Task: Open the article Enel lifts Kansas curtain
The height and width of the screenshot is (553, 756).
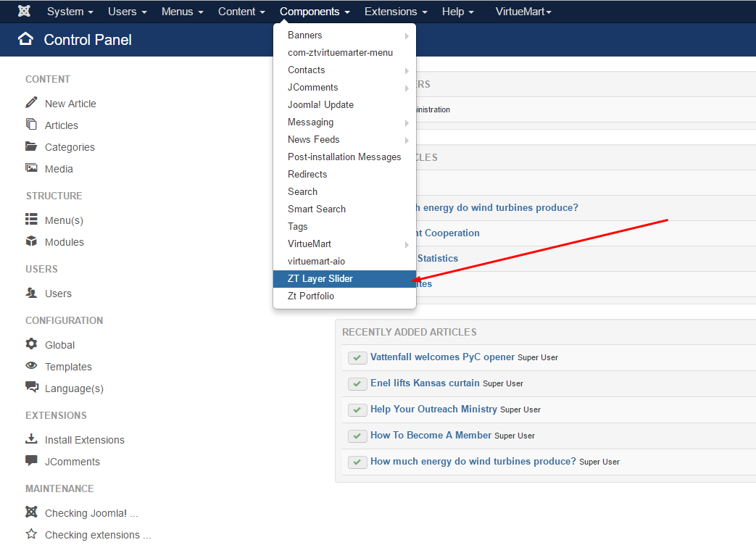Action: [x=425, y=383]
